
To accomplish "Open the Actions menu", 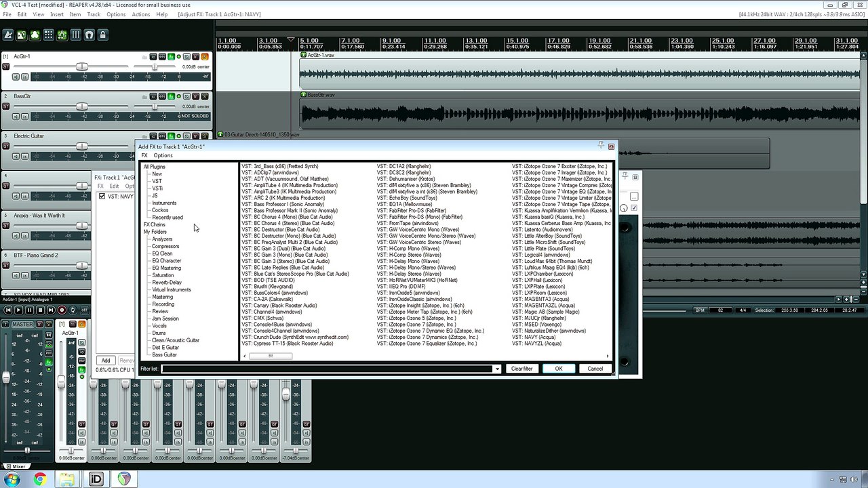I will pos(141,14).
